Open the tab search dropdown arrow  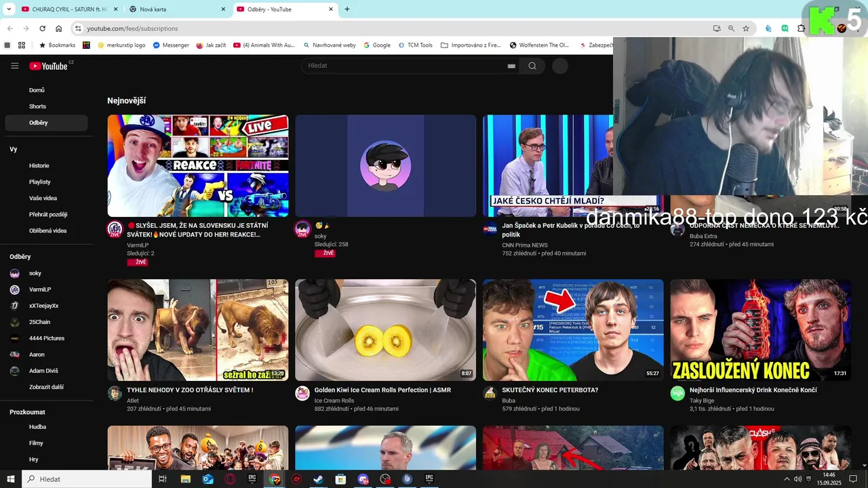tap(9, 9)
